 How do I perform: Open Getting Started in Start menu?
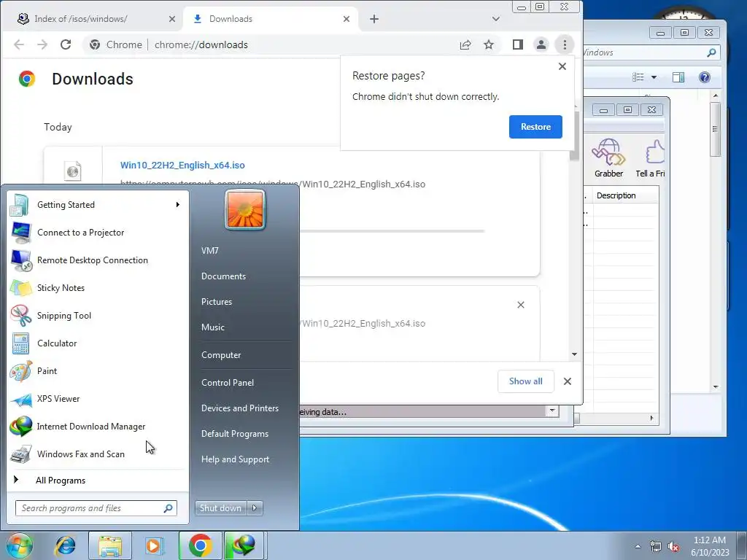coord(97,205)
